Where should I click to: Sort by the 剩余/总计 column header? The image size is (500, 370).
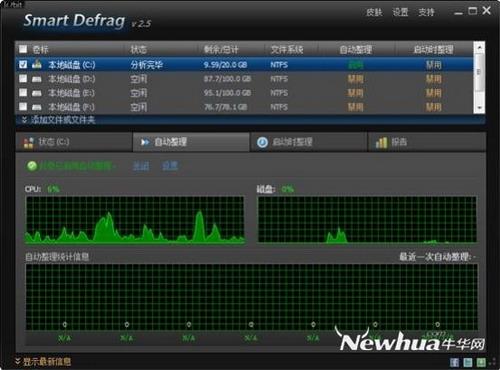221,50
